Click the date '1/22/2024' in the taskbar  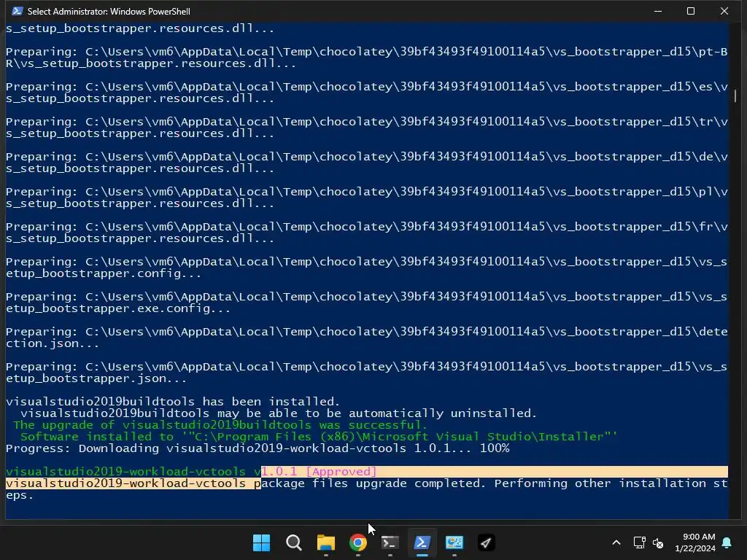click(x=695, y=548)
